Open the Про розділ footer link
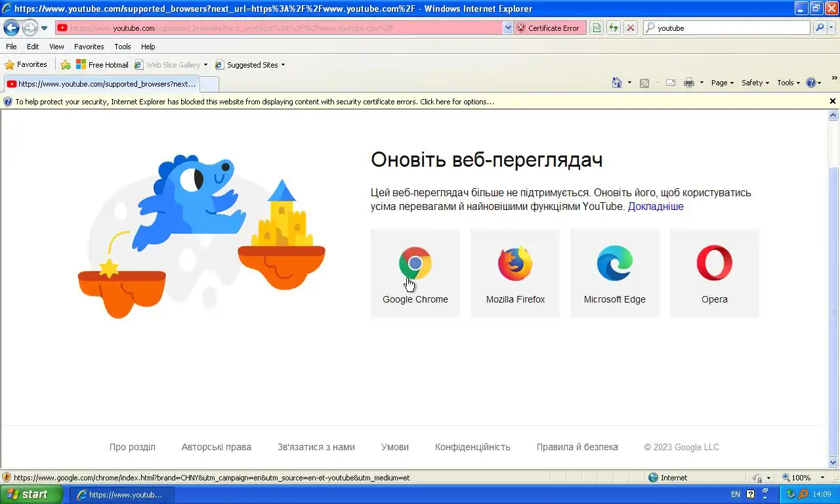 click(133, 447)
